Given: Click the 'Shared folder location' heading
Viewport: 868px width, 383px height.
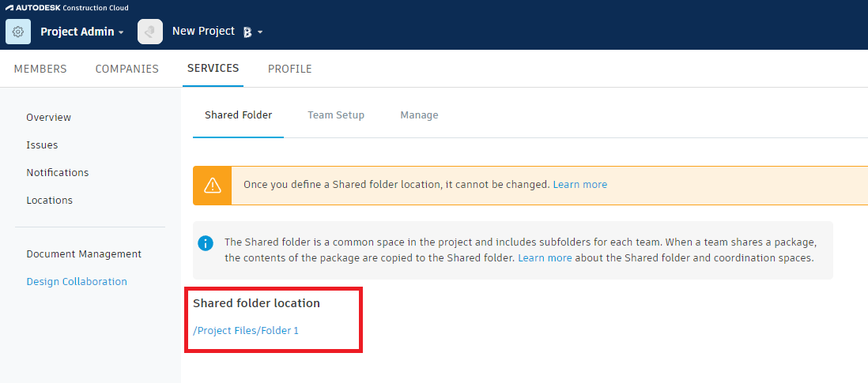Looking at the screenshot, I should pyautogui.click(x=256, y=303).
